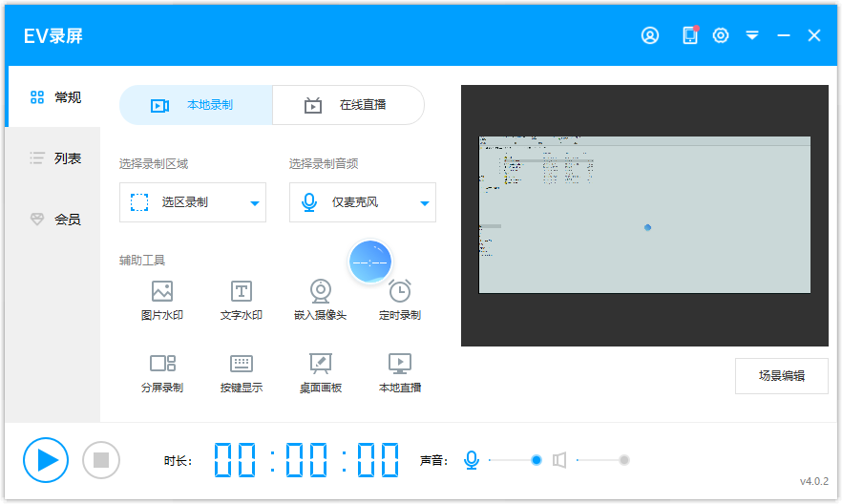Click the screen preview thumbnail
The width and height of the screenshot is (842, 504).
pos(644,215)
